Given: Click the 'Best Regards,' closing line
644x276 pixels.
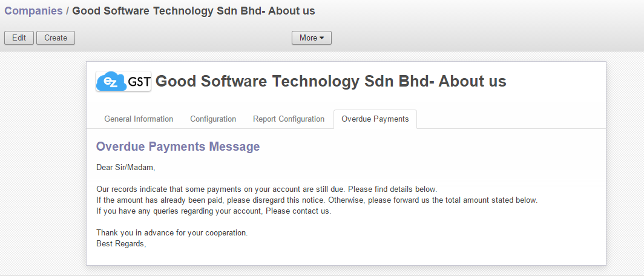Looking at the screenshot, I should (121, 243).
